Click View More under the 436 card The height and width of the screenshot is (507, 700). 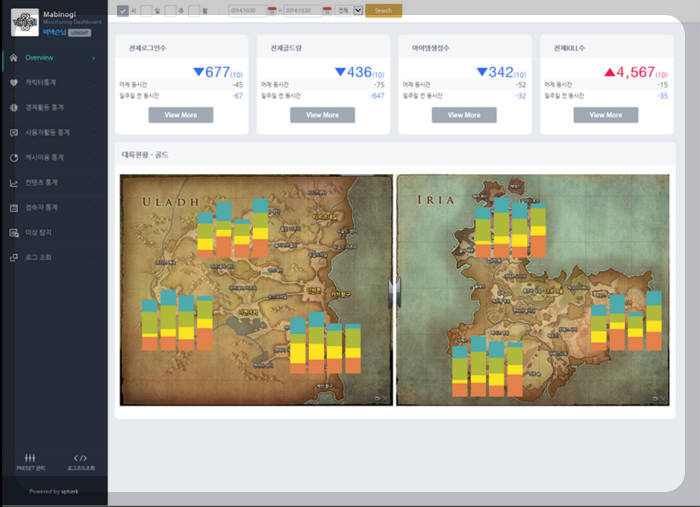tap(322, 115)
